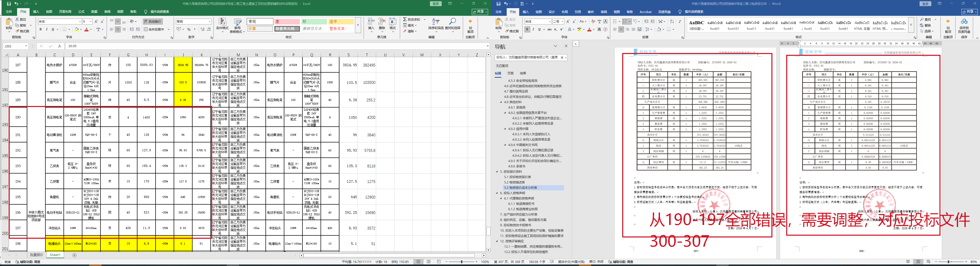Center-align cell text horizontally in Excel
This screenshot has width=980, height=266.
[118, 29]
